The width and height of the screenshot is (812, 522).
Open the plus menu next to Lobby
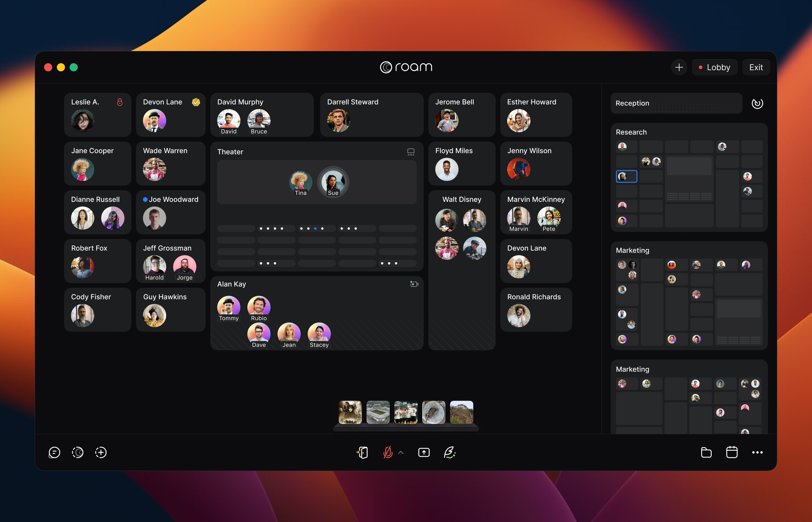click(x=679, y=68)
